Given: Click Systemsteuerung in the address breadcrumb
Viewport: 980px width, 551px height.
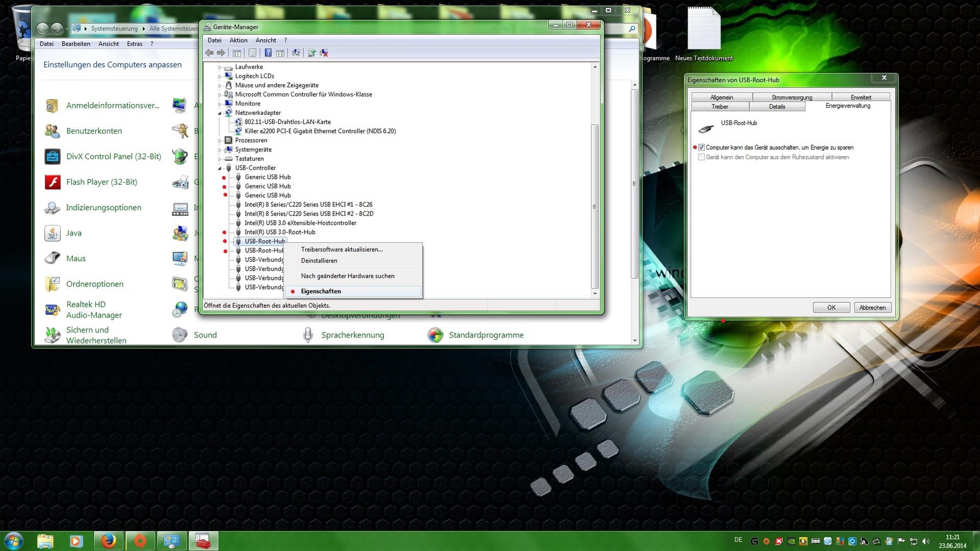Looking at the screenshot, I should pyautogui.click(x=114, y=29).
